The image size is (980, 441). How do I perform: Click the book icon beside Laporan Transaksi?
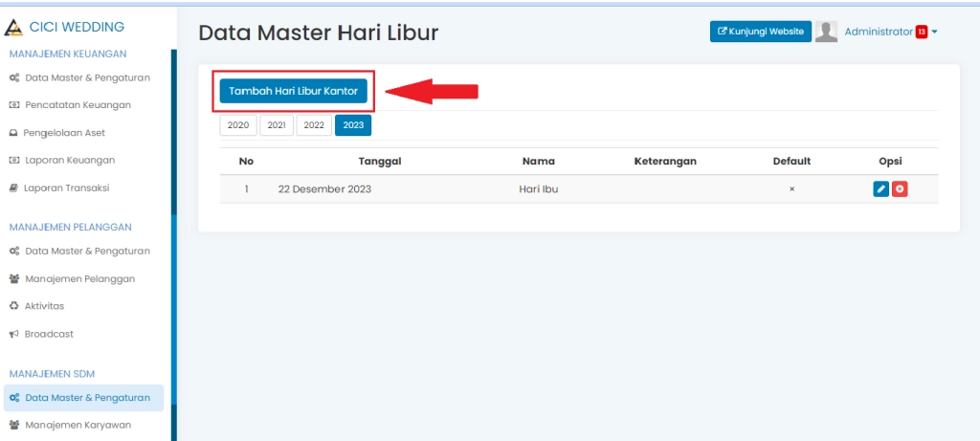pos(13,188)
